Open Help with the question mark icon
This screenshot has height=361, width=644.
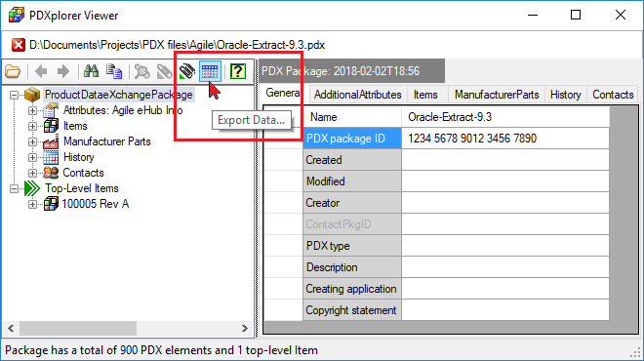pos(238,71)
